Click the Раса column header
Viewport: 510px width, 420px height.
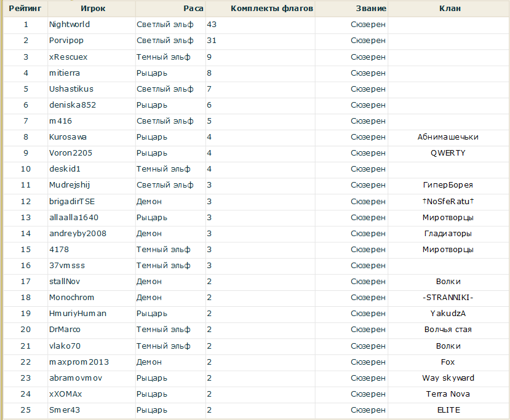tap(193, 9)
